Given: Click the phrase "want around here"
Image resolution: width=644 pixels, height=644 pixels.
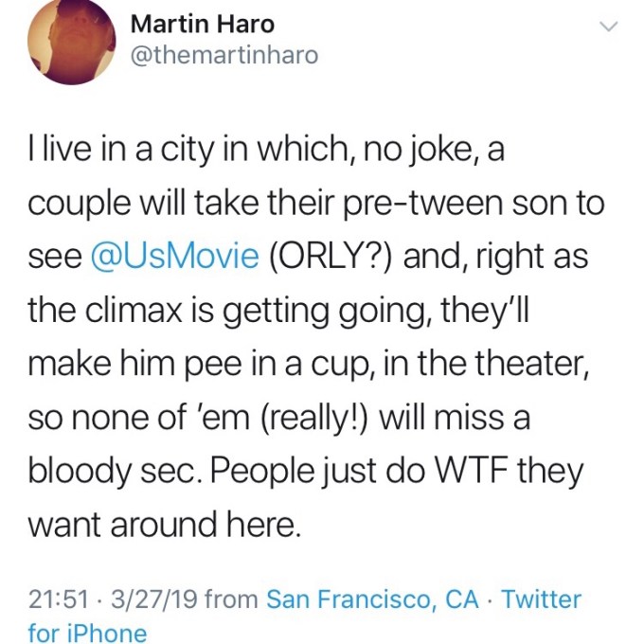Looking at the screenshot, I should pos(164,523).
